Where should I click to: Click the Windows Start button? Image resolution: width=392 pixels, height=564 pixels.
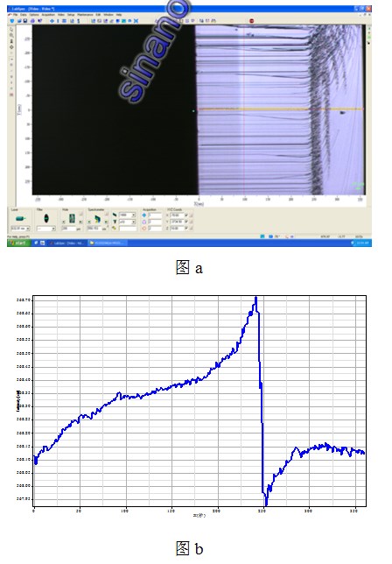click(18, 243)
